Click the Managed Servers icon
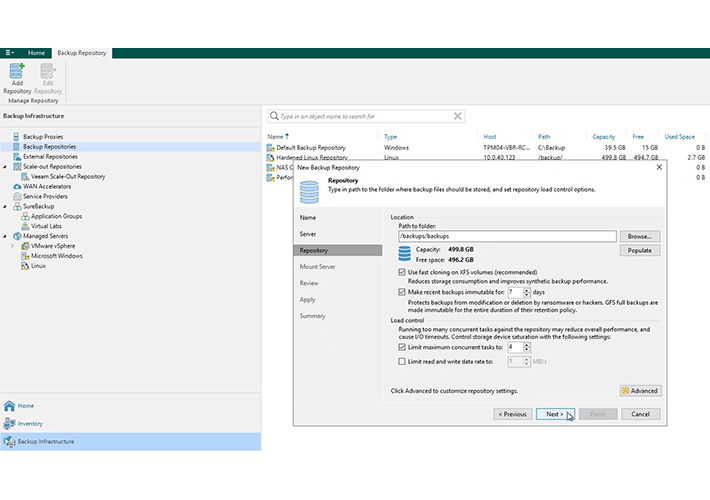 [17, 236]
